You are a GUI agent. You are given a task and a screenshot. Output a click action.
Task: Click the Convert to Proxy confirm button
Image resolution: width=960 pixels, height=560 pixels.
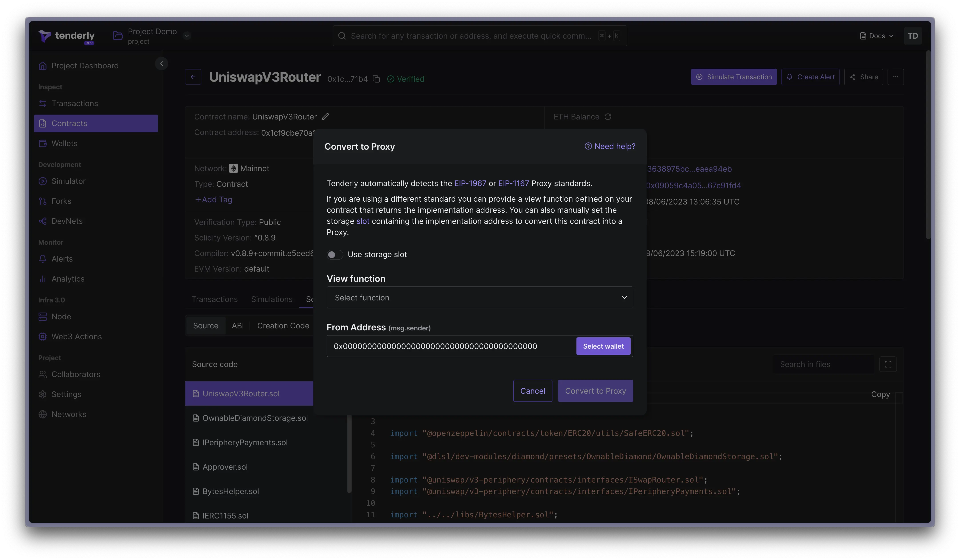tap(595, 391)
